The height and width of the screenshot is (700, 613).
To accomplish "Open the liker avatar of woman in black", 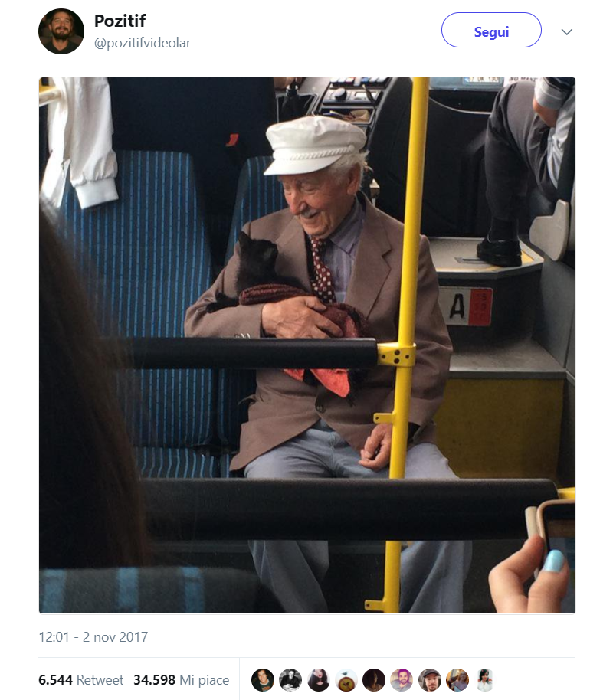I will point(318,680).
